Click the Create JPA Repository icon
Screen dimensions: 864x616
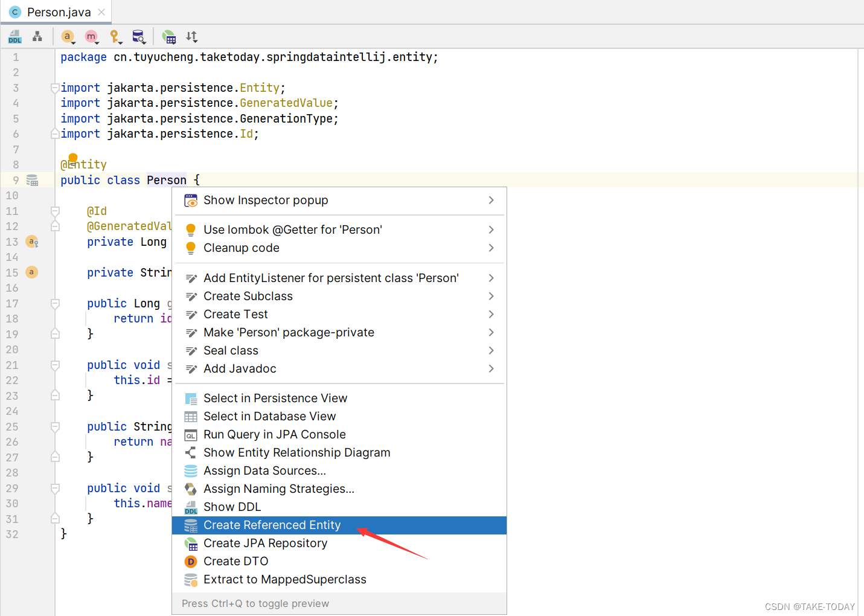(x=191, y=544)
